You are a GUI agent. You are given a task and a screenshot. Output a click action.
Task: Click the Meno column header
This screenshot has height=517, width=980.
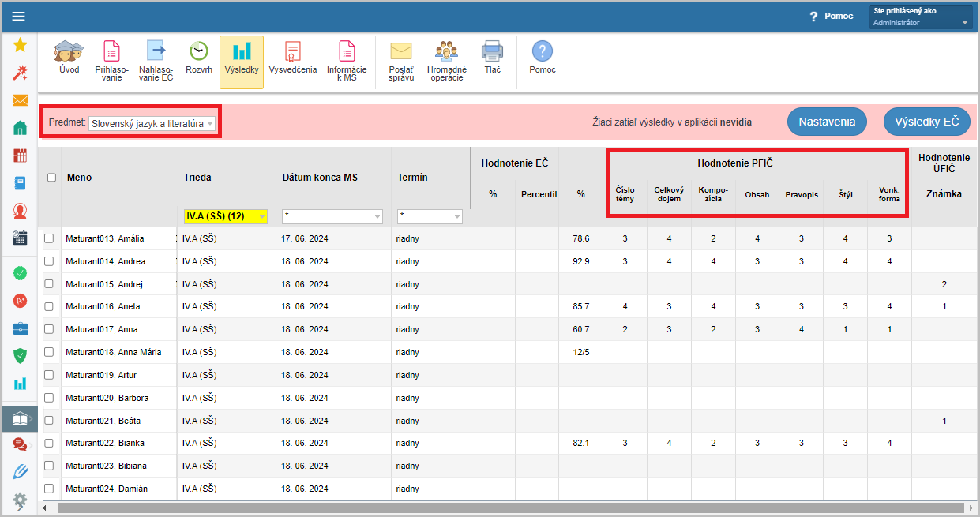coord(80,178)
